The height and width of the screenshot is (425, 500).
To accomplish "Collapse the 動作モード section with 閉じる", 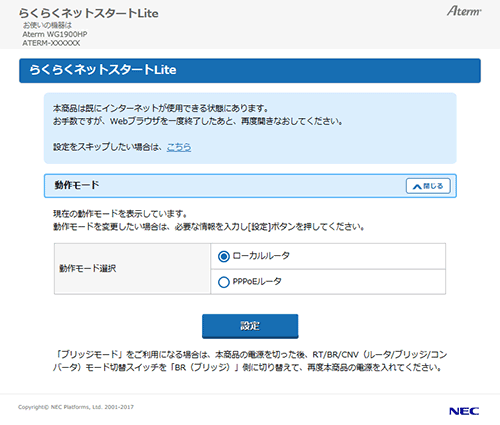I will [428, 186].
